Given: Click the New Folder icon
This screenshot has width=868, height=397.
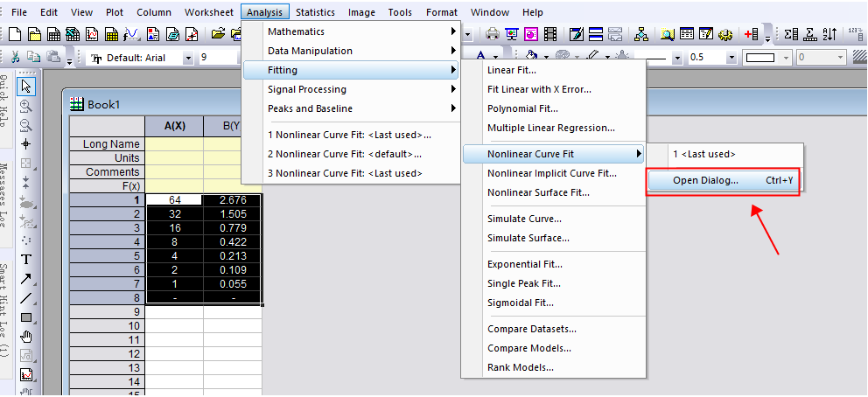Looking at the screenshot, I should click(35, 34).
